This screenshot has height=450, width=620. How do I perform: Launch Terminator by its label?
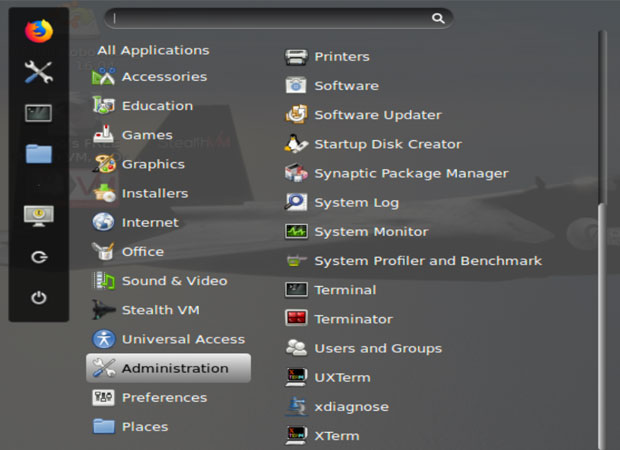tap(353, 319)
